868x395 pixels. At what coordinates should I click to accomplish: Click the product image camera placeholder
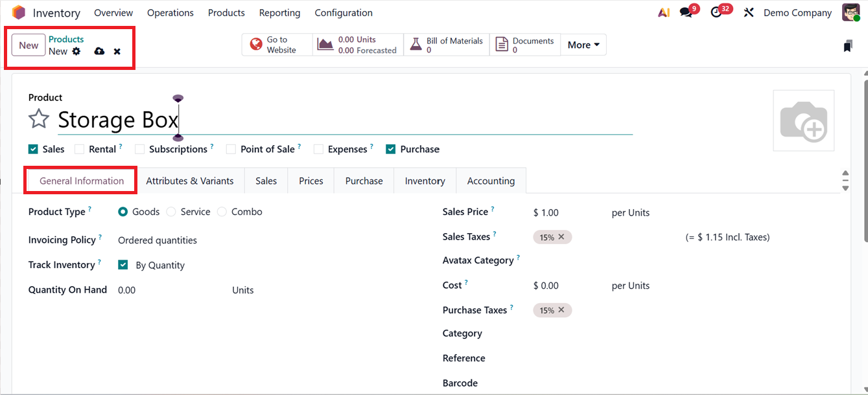tap(803, 119)
